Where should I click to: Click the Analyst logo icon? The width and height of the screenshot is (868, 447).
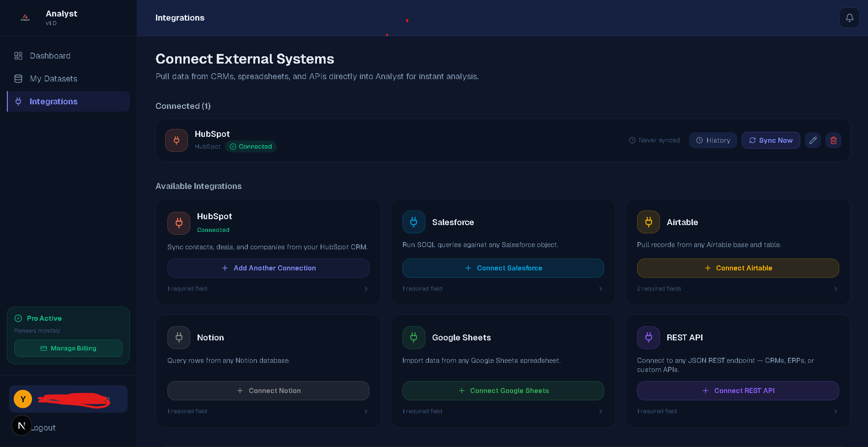click(25, 18)
